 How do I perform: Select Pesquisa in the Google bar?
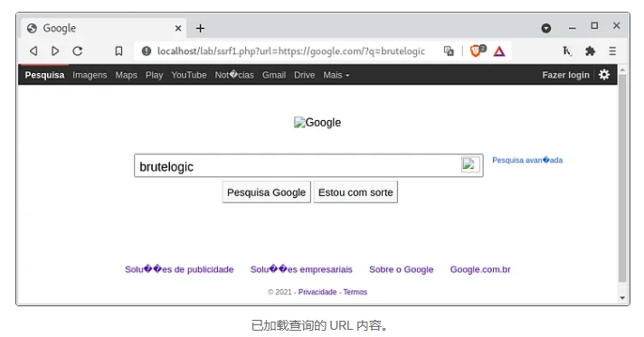44,75
